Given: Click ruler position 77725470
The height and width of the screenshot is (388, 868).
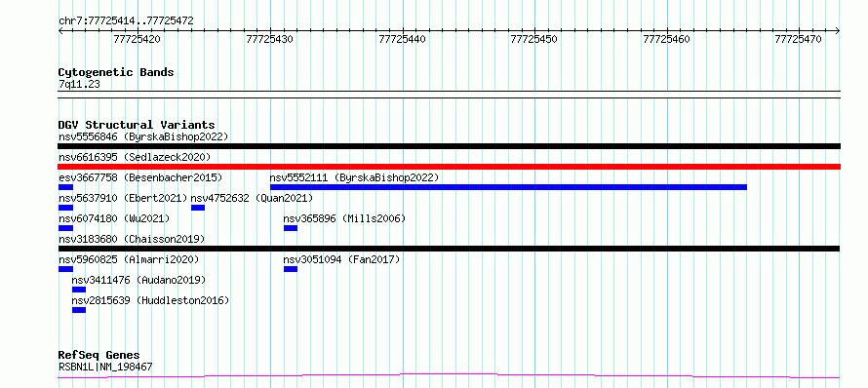Looking at the screenshot, I should click(799, 39).
